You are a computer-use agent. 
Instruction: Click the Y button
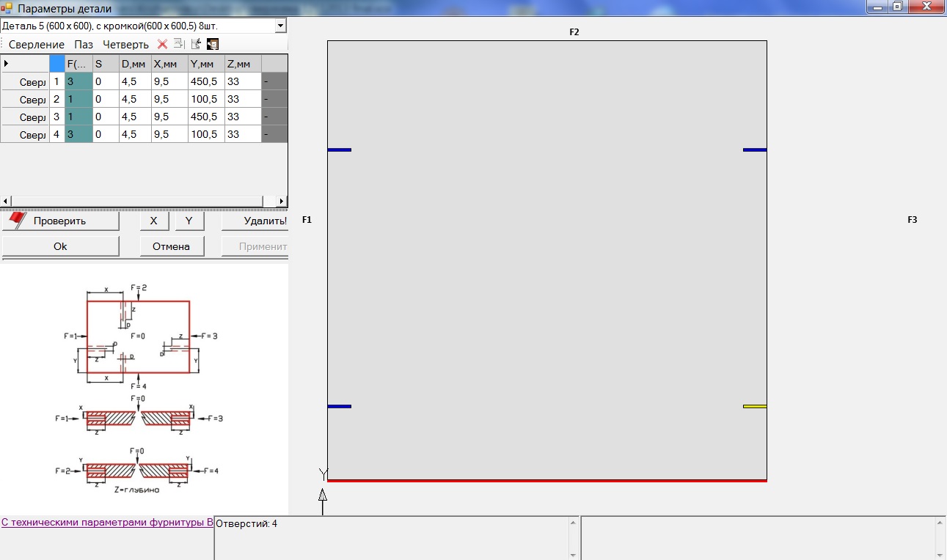(x=189, y=221)
